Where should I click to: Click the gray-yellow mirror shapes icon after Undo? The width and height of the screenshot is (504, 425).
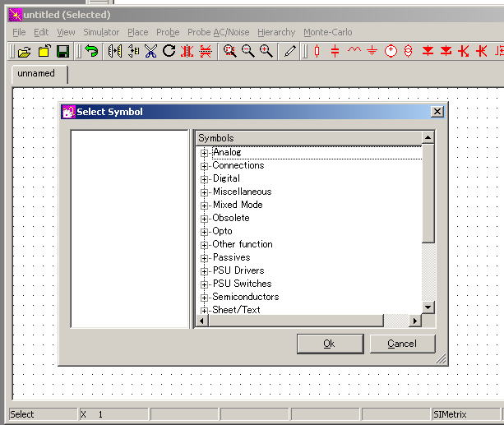click(115, 51)
